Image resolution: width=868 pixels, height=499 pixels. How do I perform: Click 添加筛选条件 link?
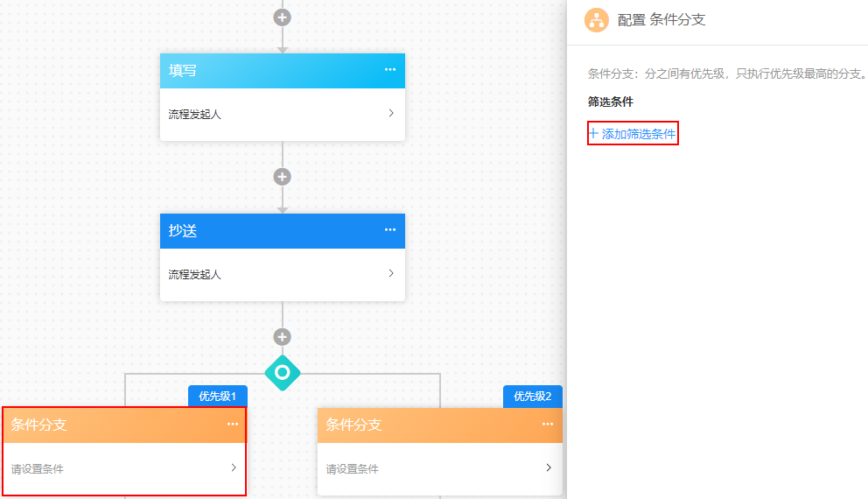(x=633, y=133)
